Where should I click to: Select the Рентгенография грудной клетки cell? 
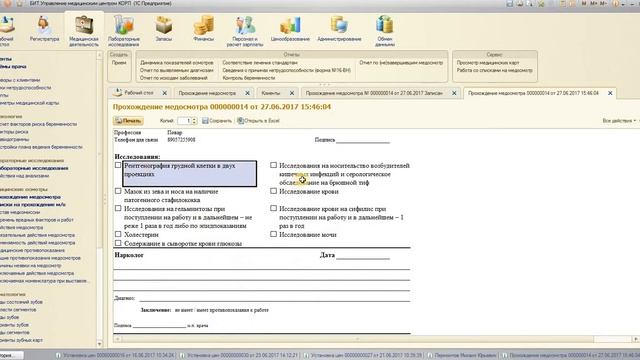190,173
